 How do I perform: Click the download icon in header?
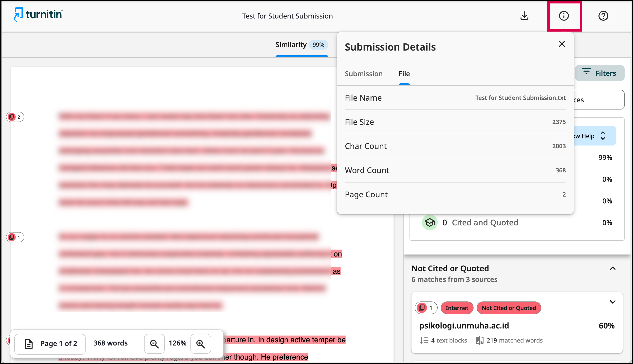click(524, 16)
